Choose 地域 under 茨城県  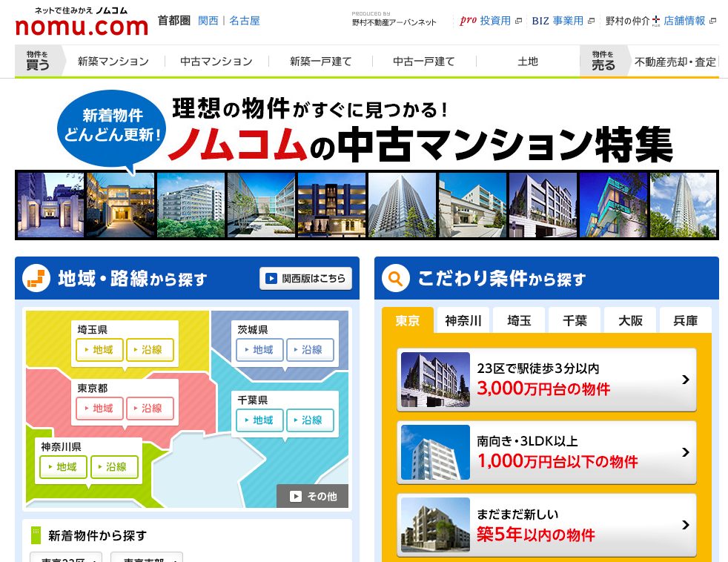(x=259, y=350)
